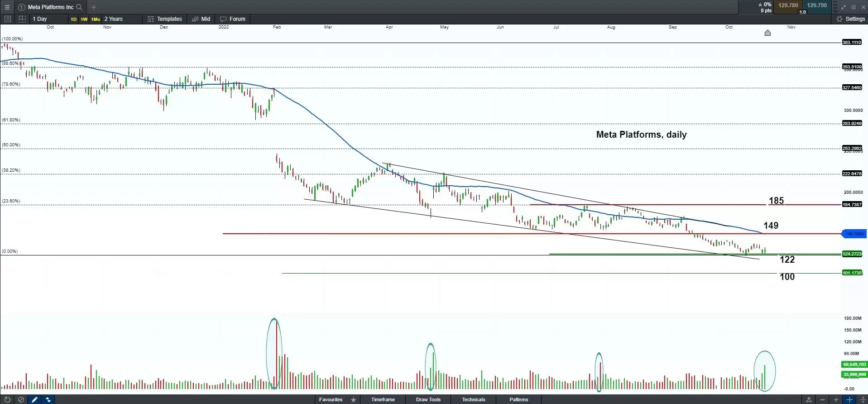Open the hamburger menu at top-left
Screen dimensions: 868x404
click(x=7, y=7)
